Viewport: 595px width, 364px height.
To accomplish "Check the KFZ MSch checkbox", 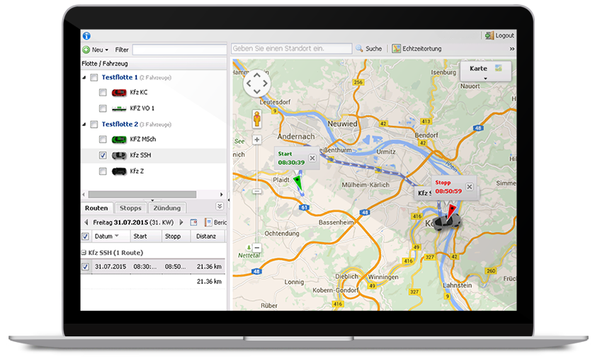I will 103,140.
